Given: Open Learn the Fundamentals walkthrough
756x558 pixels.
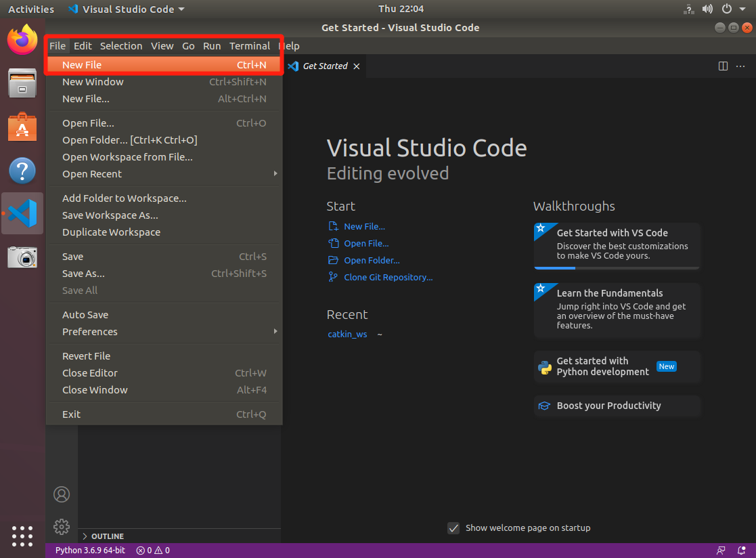Looking at the screenshot, I should point(617,310).
